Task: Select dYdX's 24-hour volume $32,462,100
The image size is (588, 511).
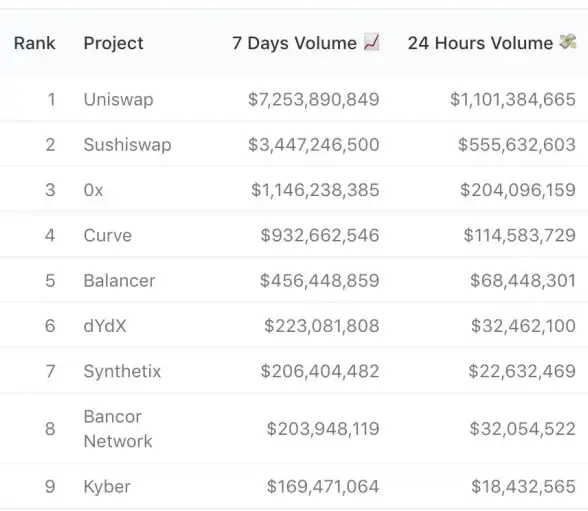Action: click(524, 326)
